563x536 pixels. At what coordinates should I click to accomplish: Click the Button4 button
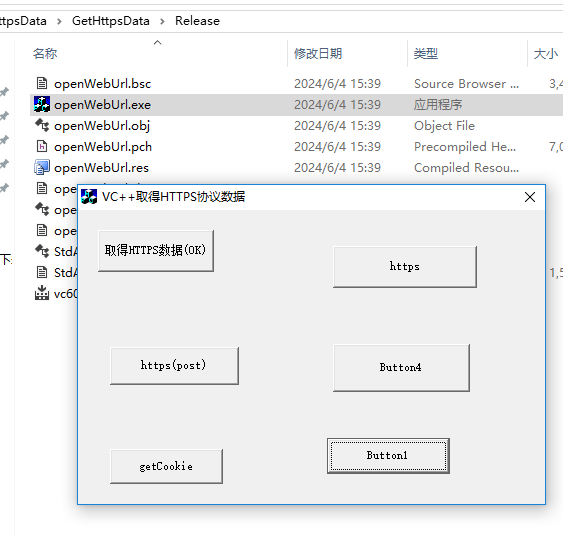[x=401, y=368]
